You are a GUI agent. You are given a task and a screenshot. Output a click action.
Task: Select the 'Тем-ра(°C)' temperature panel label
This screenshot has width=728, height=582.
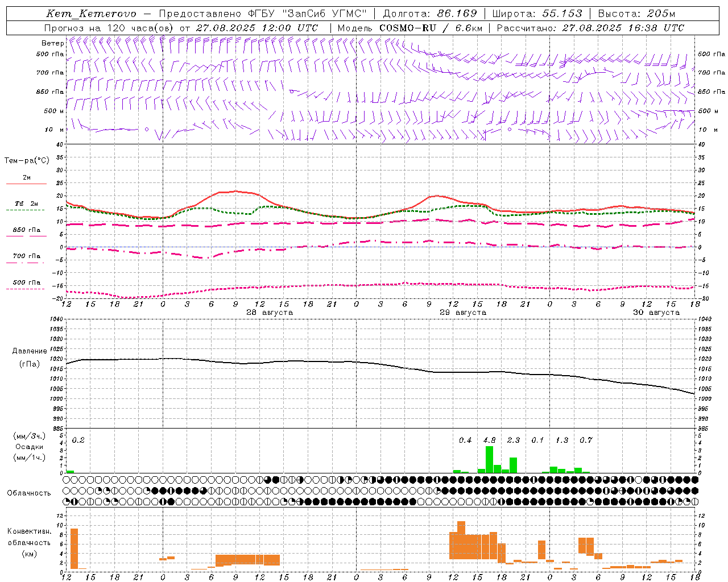pos(27,161)
